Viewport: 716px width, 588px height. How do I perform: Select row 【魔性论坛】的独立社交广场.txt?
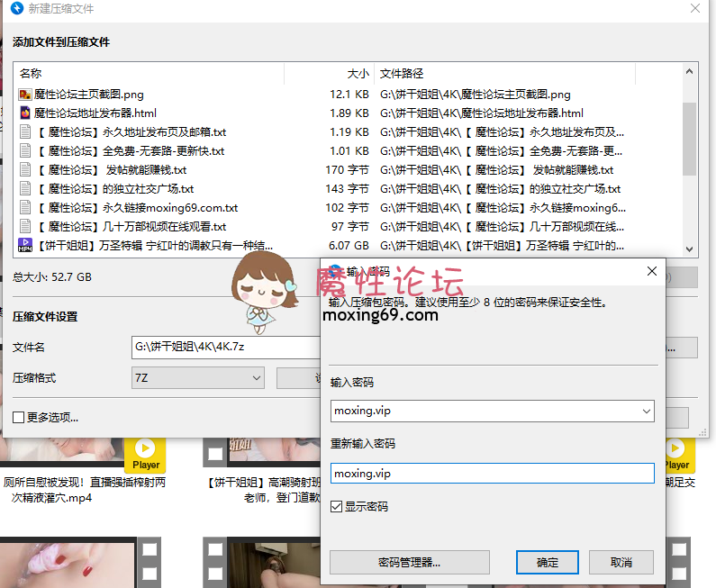tap(349, 189)
